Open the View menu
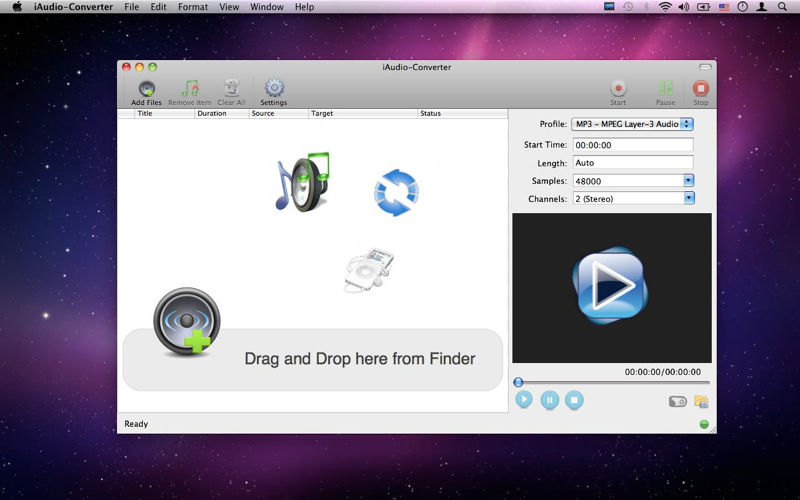Image resolution: width=800 pixels, height=500 pixels. tap(229, 7)
